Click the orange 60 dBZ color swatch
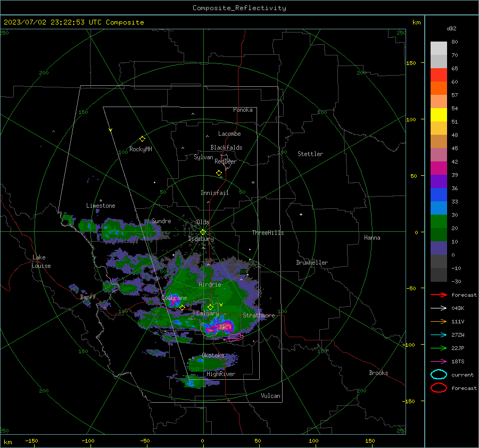 coord(439,88)
